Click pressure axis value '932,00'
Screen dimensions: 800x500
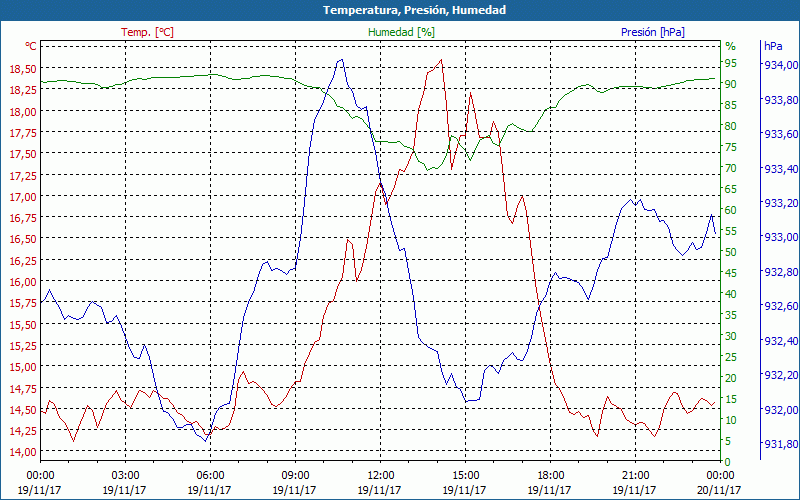(x=780, y=409)
